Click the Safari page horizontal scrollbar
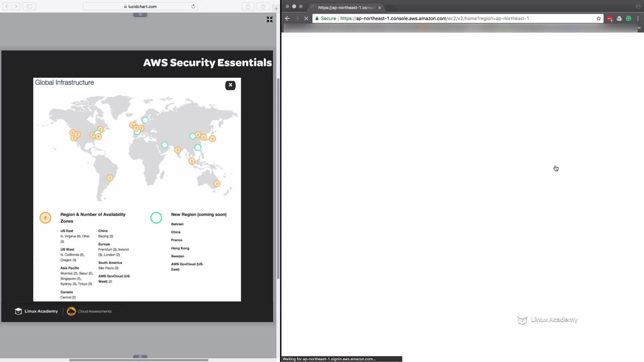This screenshot has height=362, width=644. click(x=139, y=360)
